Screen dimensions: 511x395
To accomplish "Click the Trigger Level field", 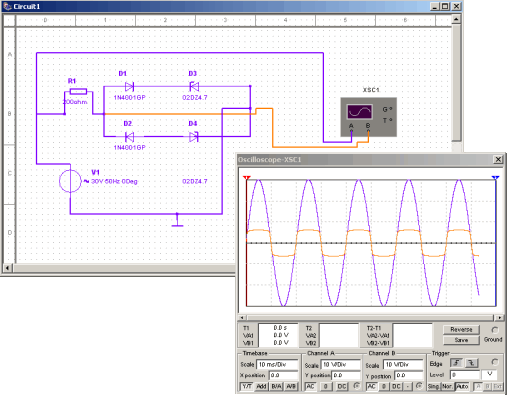I will [465, 375].
